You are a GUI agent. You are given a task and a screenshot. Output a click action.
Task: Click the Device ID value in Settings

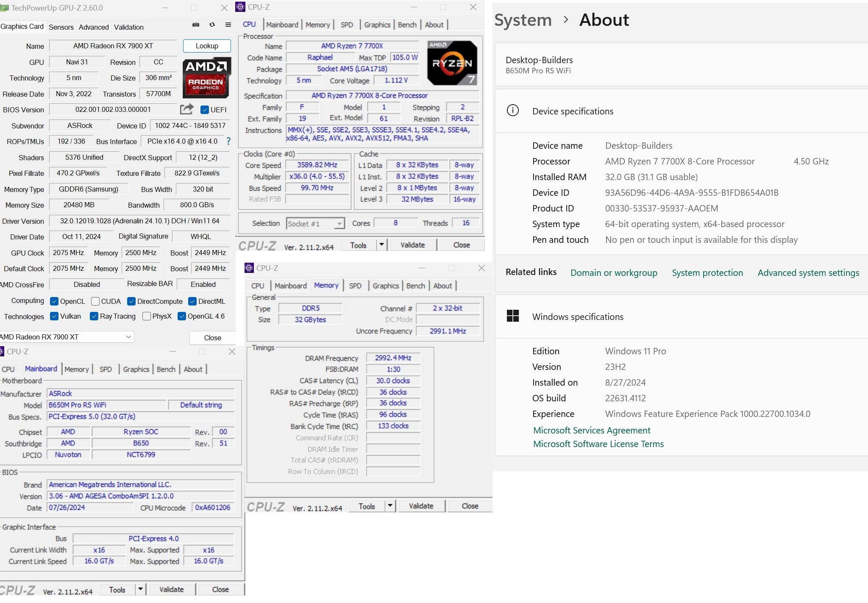[x=692, y=192]
